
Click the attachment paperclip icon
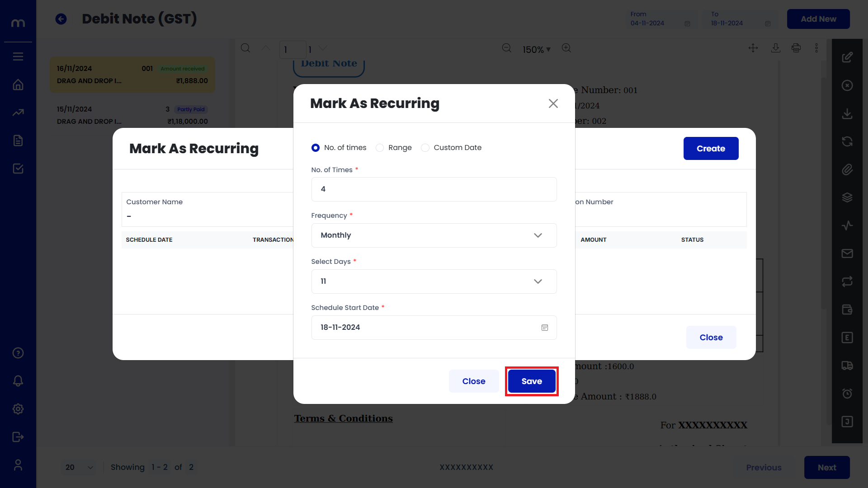point(847,169)
